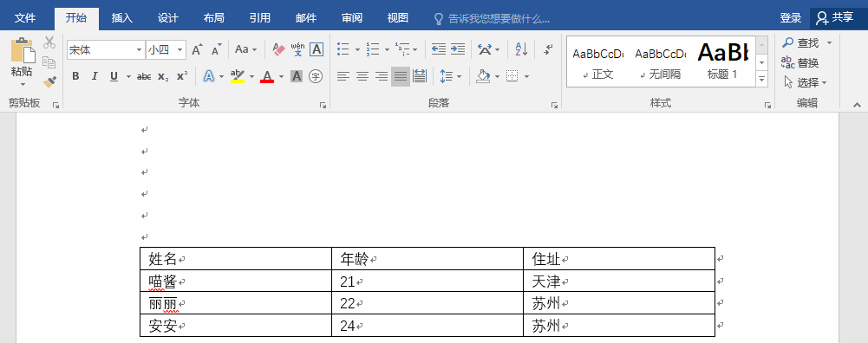Apply the yellow text highlight color
This screenshot has width=868, height=343.
point(238,76)
